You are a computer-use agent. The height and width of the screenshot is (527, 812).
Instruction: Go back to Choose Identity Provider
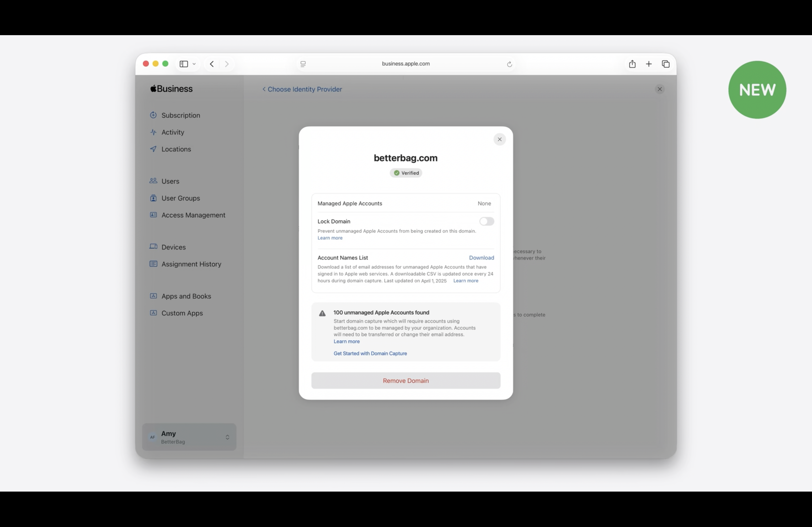(x=302, y=89)
